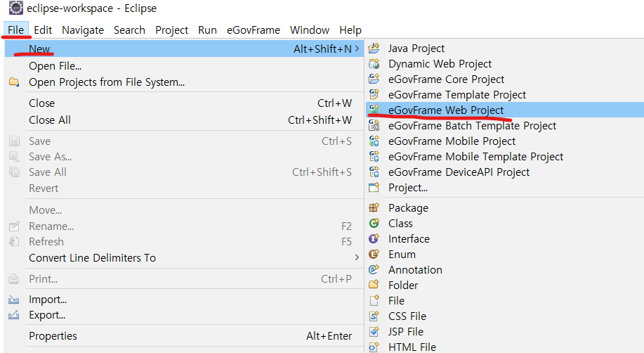Click the Open Projects folder icon
This screenshot has width=644, height=353.
(14, 82)
